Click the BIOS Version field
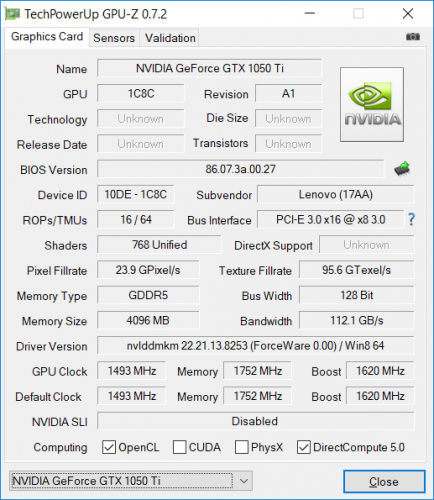This screenshot has height=500, width=434. coord(240,169)
